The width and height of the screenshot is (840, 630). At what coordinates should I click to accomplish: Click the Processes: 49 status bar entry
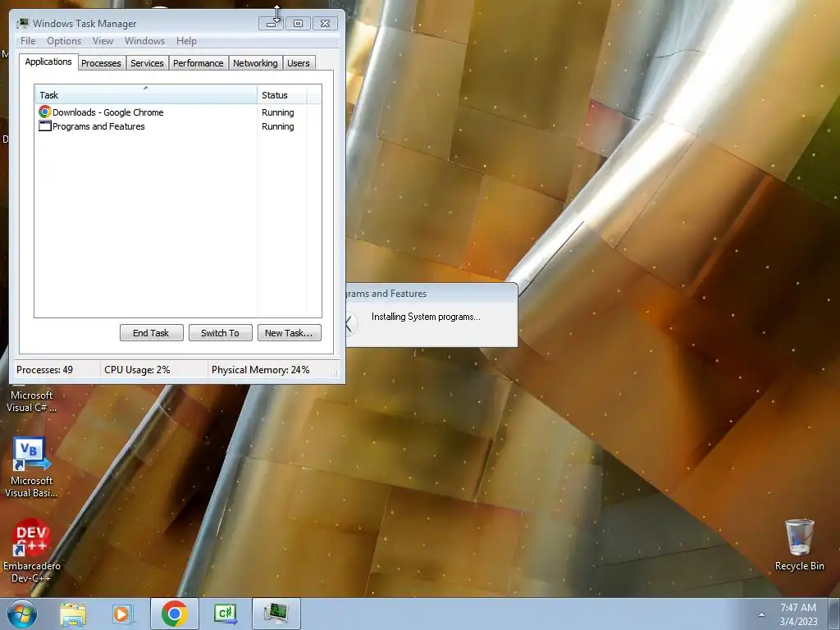(44, 370)
